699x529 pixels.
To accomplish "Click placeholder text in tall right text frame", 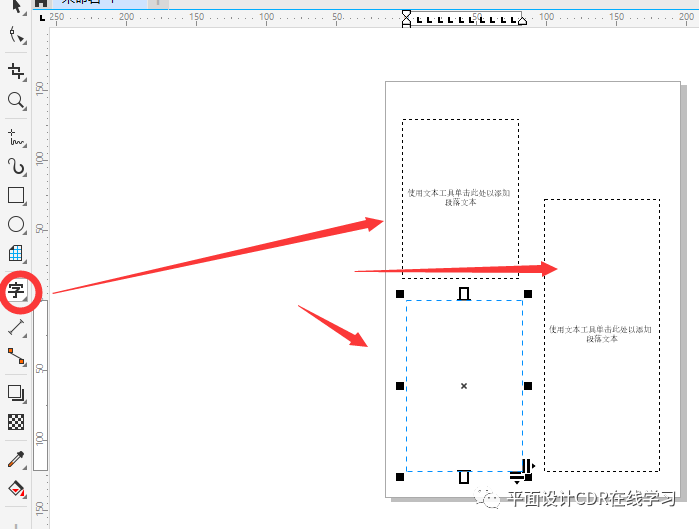I will [600, 334].
